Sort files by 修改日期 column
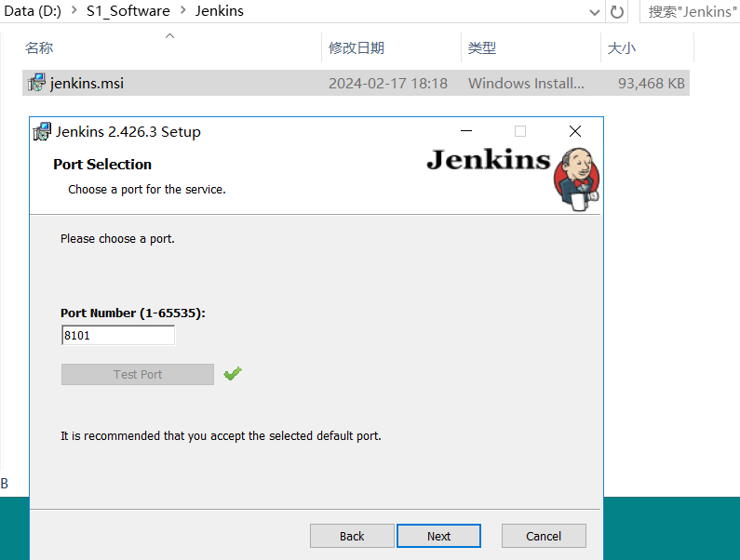The height and width of the screenshot is (560, 740). click(x=357, y=47)
